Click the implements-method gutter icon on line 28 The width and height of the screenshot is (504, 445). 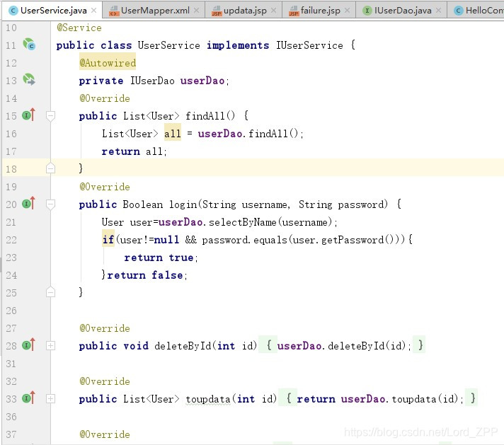click(x=28, y=345)
